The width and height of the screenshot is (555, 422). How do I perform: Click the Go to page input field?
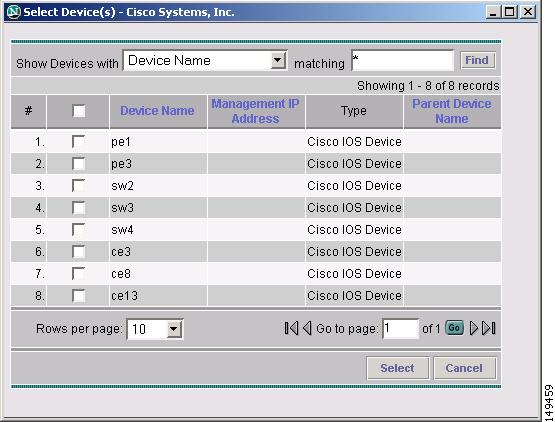(401, 329)
